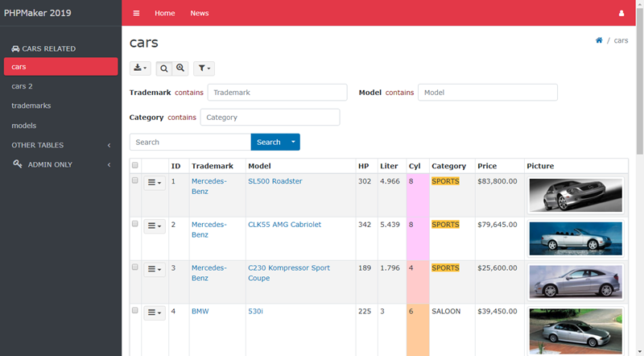Open the News menu item
Image resolution: width=644 pixels, height=356 pixels.
click(x=199, y=13)
